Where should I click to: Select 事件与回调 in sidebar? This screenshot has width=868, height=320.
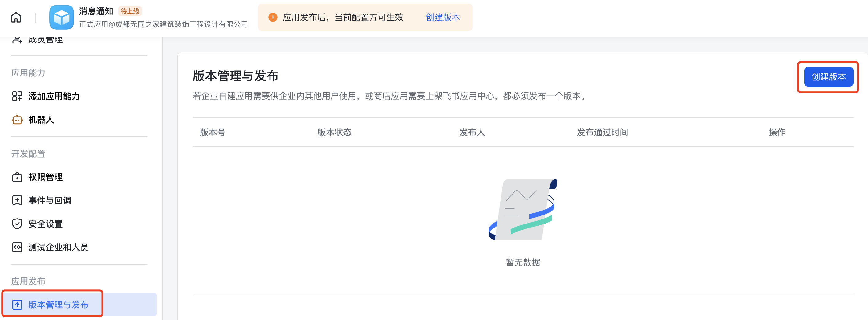[50, 200]
